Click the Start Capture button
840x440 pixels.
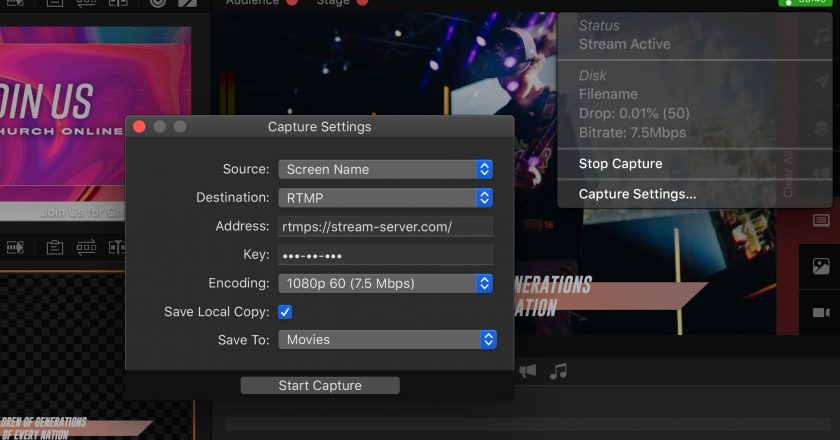(320, 385)
